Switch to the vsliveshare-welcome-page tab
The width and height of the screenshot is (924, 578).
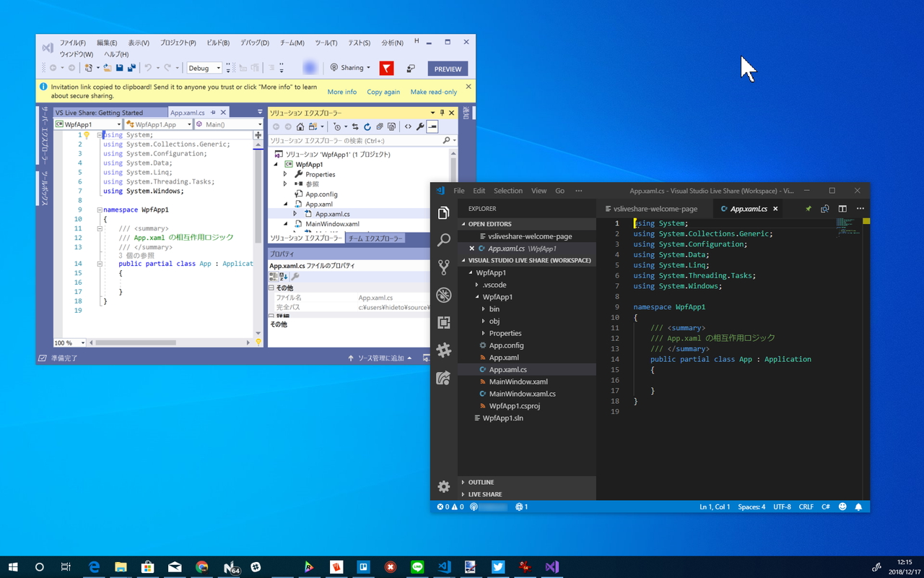point(653,208)
